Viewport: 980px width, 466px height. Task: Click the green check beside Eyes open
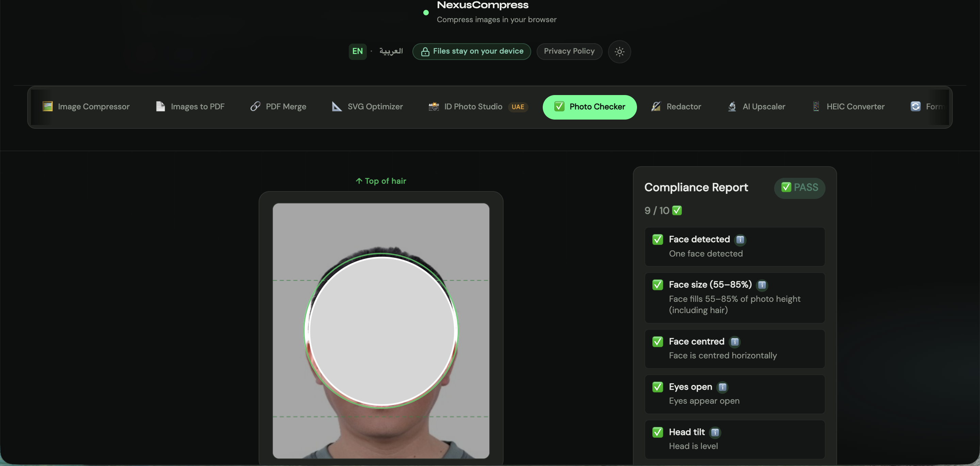click(657, 387)
